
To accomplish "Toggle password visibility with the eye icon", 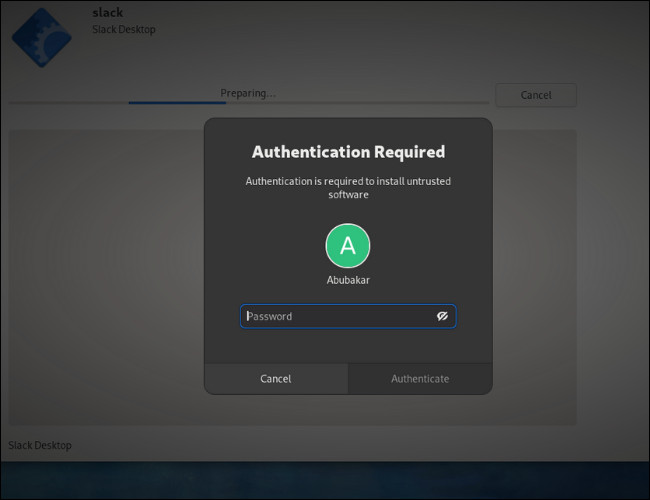I will pos(442,316).
